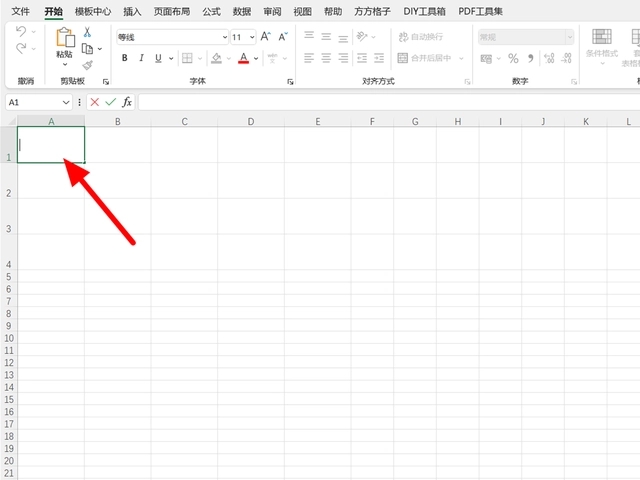Toggle 自动换行 wrap text
Screen dimensions: 640x480
click(x=420, y=37)
